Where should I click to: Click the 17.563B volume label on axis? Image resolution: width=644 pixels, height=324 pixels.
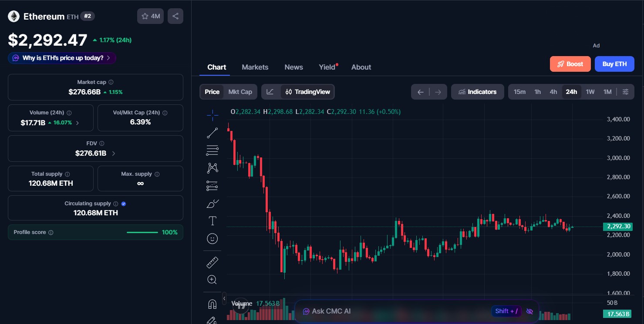[x=617, y=314]
